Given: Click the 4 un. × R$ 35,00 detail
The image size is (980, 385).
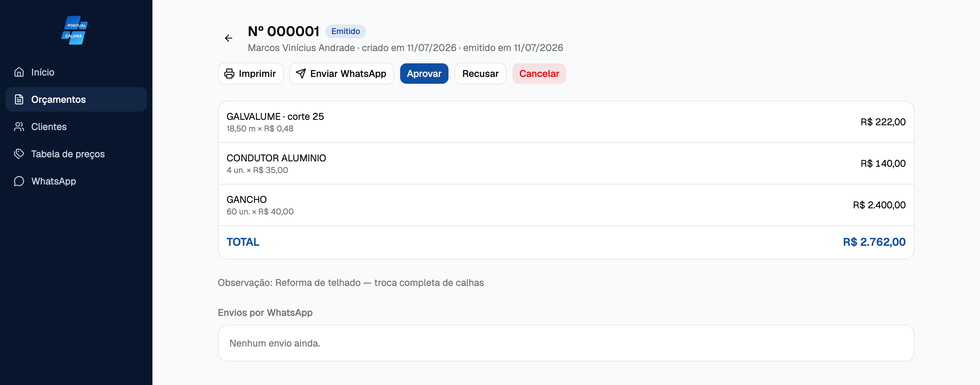Looking at the screenshot, I should 257,170.
